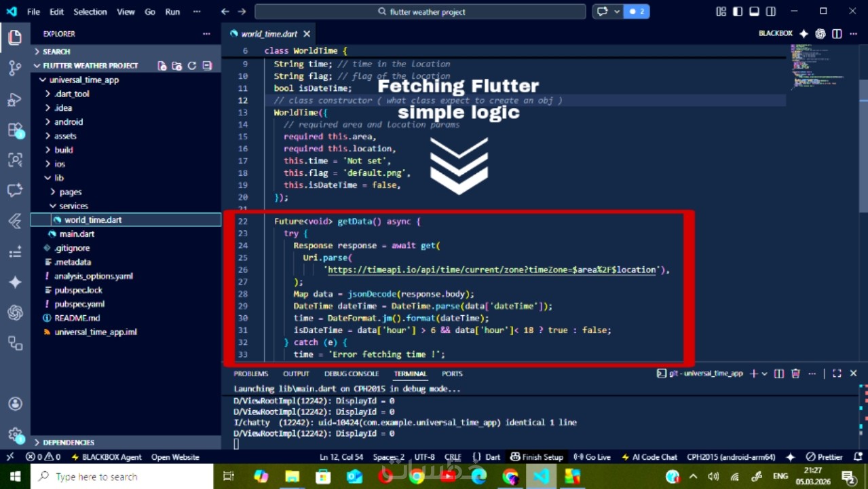Go back with navigation arrow
Image resolution: width=868 pixels, height=489 pixels.
tap(225, 12)
